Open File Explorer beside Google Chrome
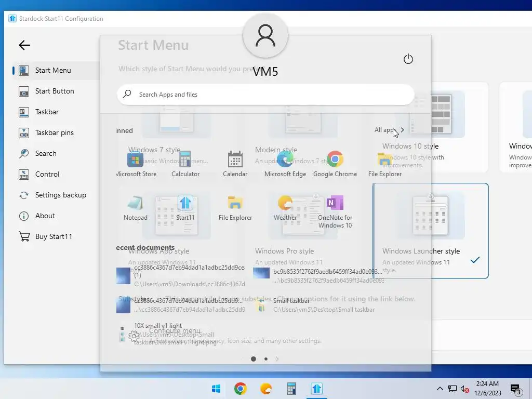 [385, 165]
